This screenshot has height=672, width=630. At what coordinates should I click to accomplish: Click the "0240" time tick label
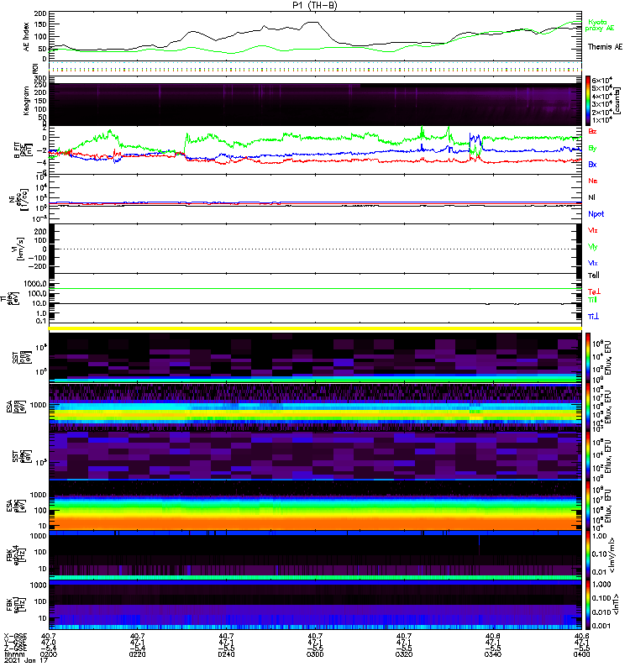[x=226, y=654]
